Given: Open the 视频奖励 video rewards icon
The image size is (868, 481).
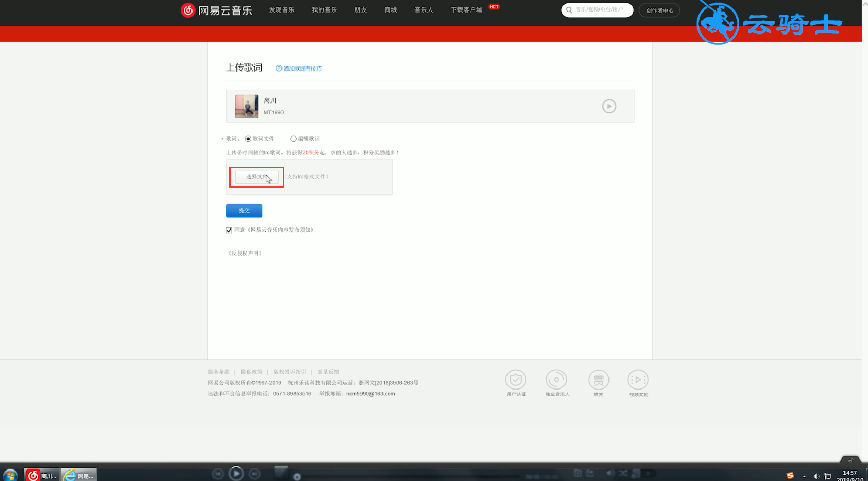Looking at the screenshot, I should point(638,380).
